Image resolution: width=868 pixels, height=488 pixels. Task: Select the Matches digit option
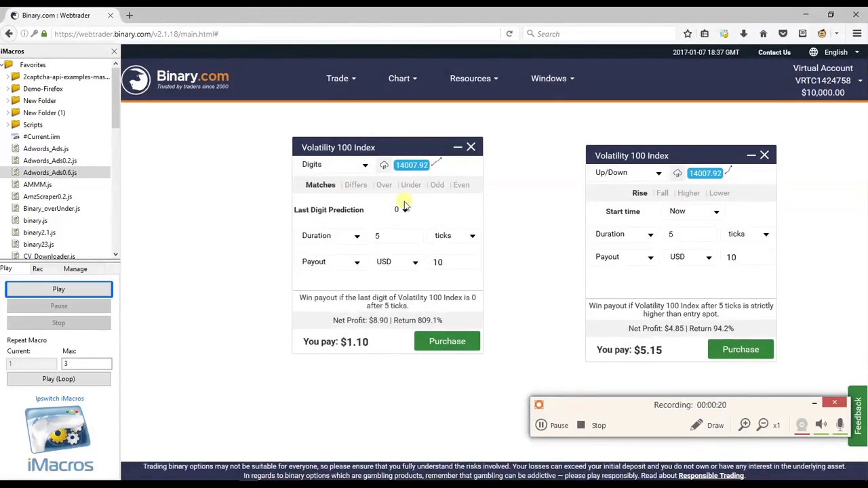coord(320,185)
